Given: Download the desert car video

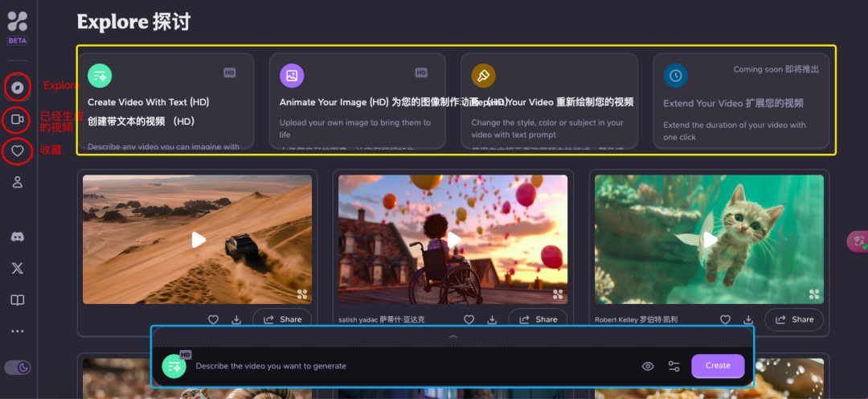Looking at the screenshot, I should (236, 319).
